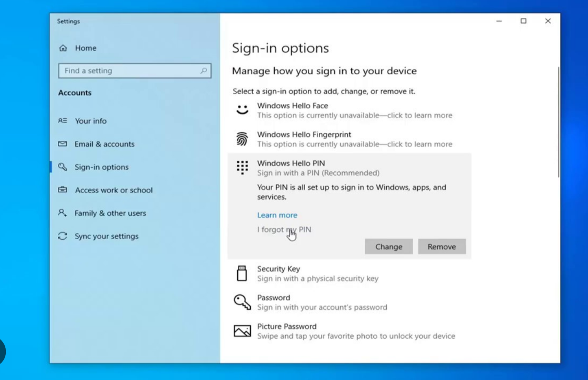Click the Picture Password image icon
The image size is (588, 380).
pos(242,331)
